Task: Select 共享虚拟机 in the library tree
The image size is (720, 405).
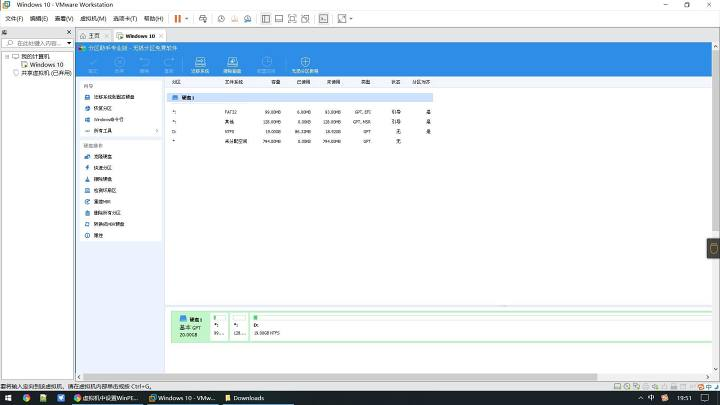Action: 42,73
